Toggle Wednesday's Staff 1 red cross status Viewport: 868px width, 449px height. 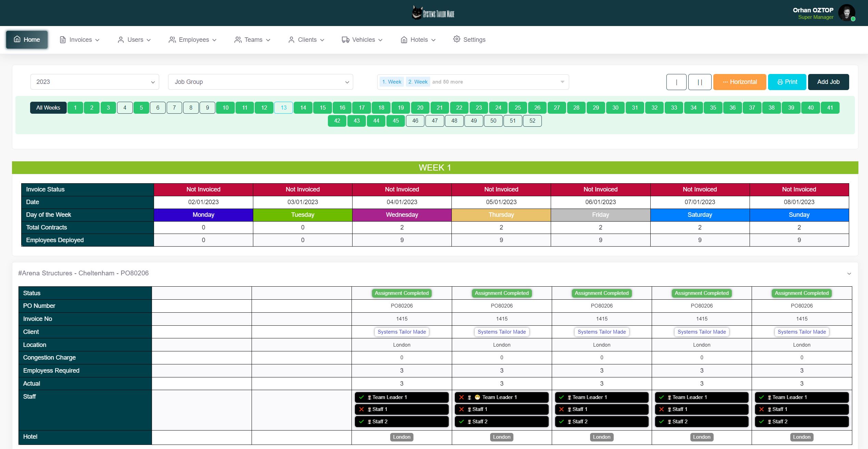click(361, 409)
